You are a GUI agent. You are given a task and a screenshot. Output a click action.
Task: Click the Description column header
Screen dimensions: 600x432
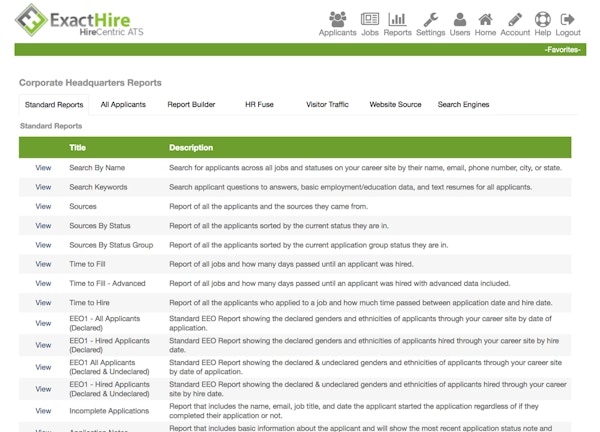click(191, 148)
